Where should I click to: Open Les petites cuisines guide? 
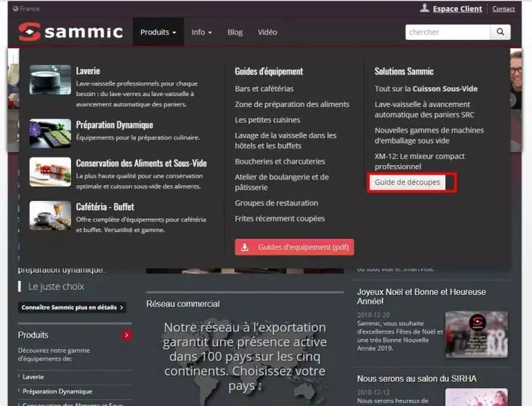(267, 120)
